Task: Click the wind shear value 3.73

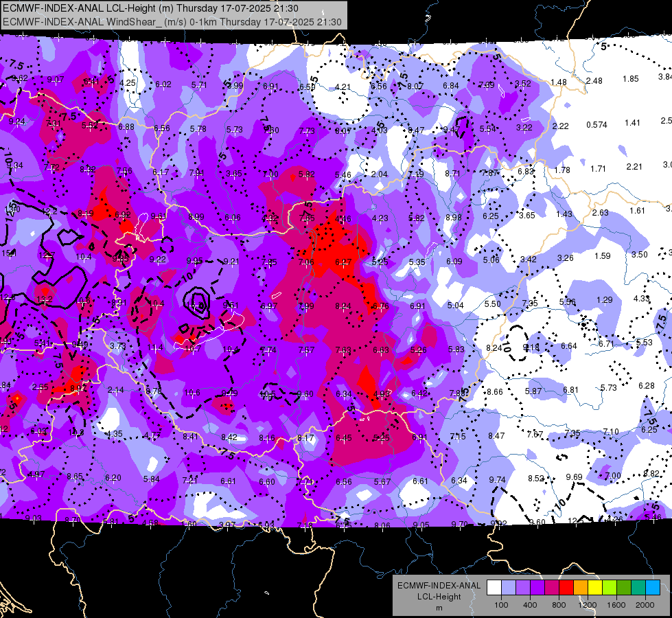Action: 118,345
